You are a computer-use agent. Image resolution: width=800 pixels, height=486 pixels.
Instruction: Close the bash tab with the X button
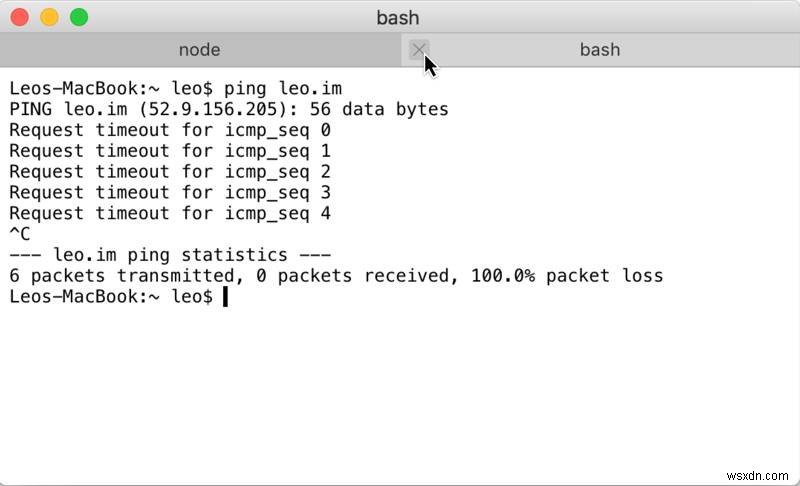point(419,50)
